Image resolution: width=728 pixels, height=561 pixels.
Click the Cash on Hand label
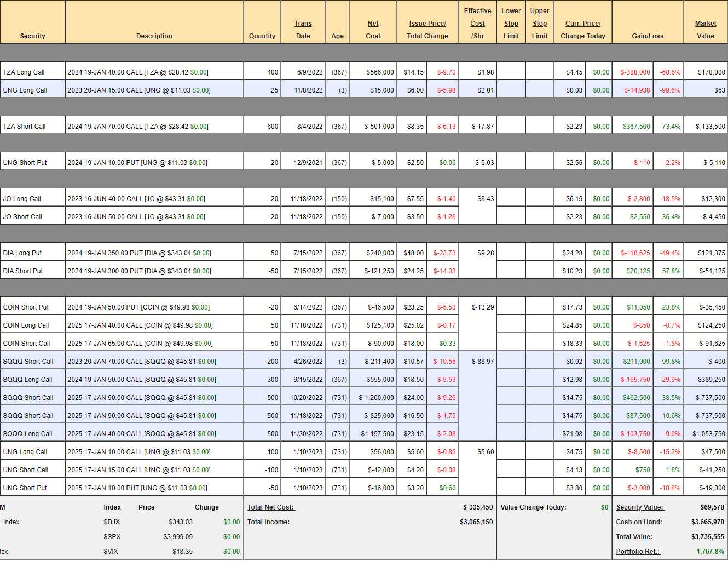point(639,522)
